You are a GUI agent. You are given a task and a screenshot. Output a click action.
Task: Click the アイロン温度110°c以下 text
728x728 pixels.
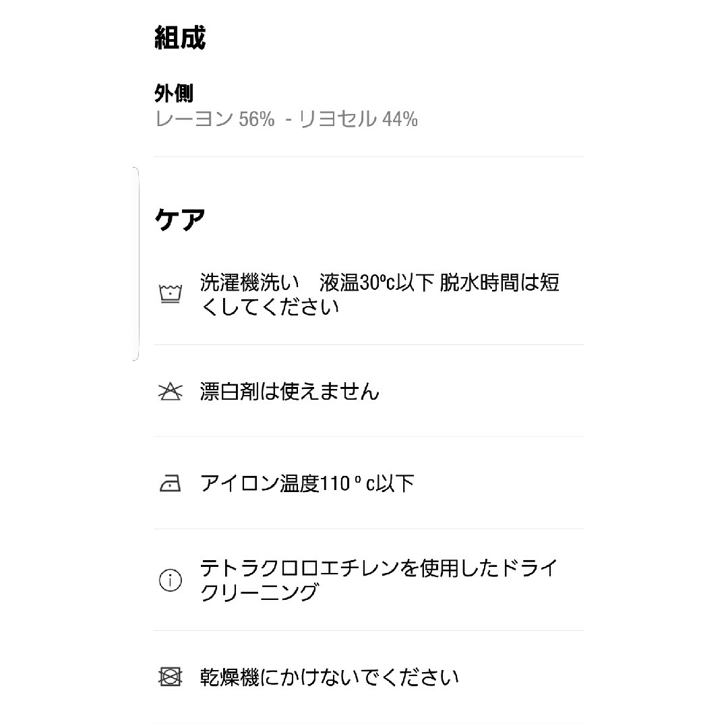pos(307,484)
